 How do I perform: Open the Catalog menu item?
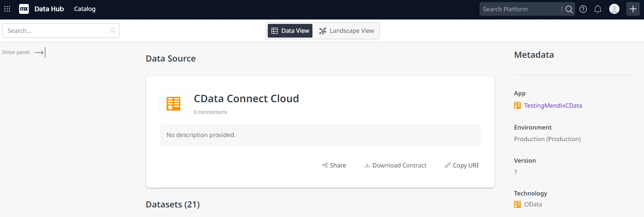tap(85, 9)
